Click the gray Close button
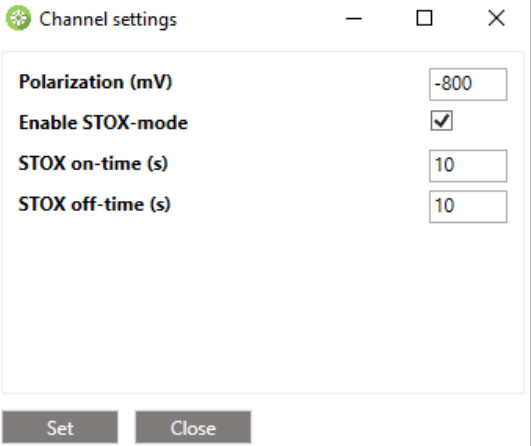Viewport: 531px width, 446px height. coord(193,427)
